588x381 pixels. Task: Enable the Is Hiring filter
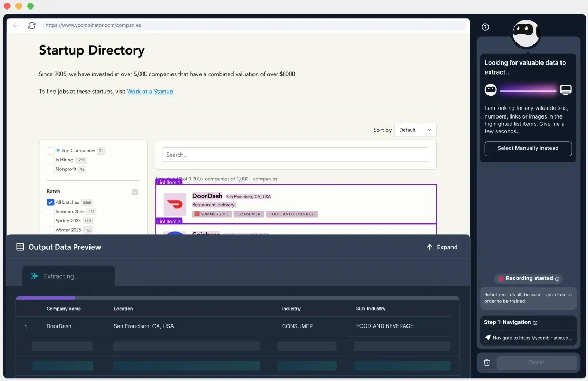(50, 160)
